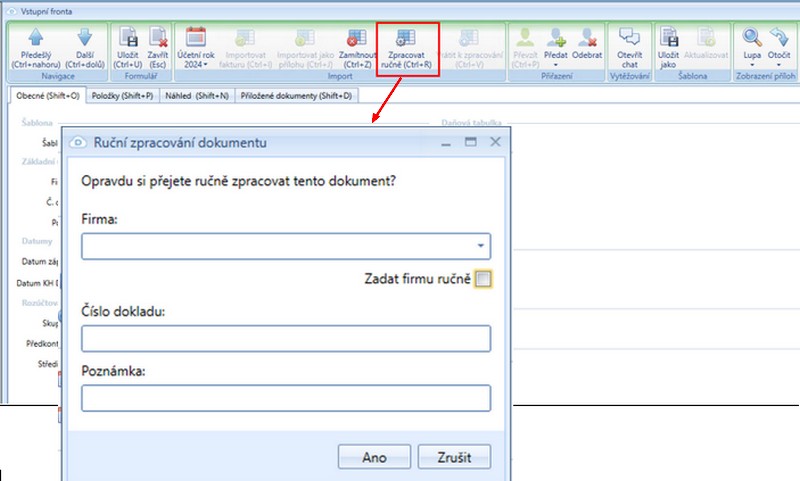Screen dimensions: 800x481
Task: Click the Uložit save icon
Action: click(x=127, y=38)
